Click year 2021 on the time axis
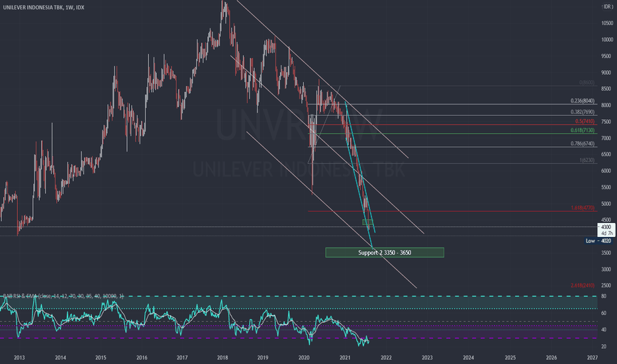The width and height of the screenshot is (617, 364). pyautogui.click(x=345, y=357)
